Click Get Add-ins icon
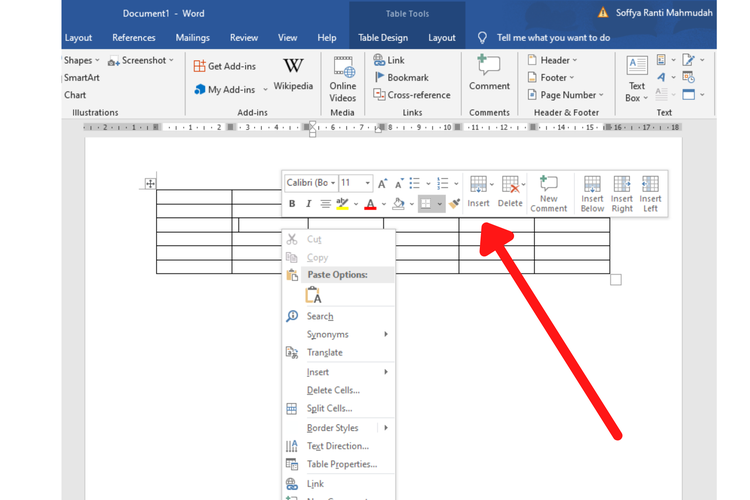750x500 pixels. coord(199,66)
